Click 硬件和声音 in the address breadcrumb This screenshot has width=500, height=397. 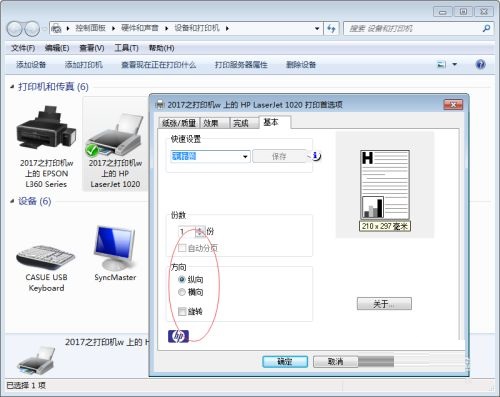point(140,28)
